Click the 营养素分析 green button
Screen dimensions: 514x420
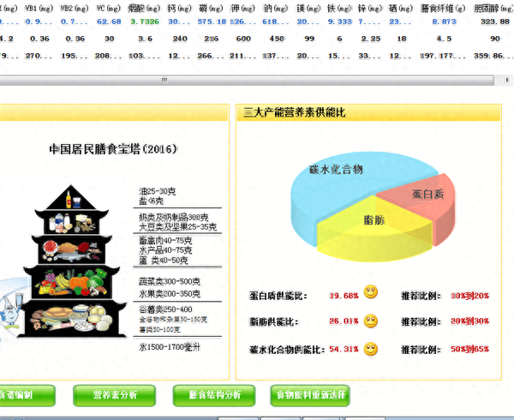pyautogui.click(x=115, y=395)
